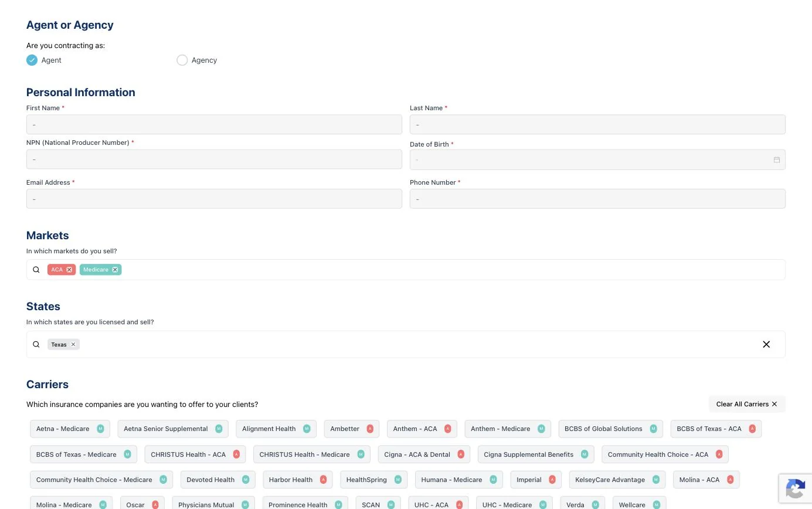Screen dimensions: 812x509
Task: Click the reCAPTCHA badge
Action: [795, 488]
